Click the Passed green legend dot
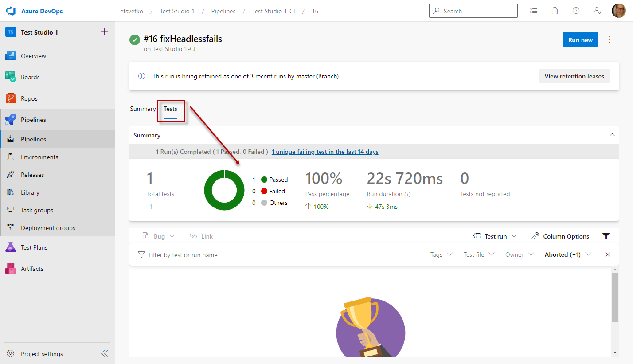The image size is (633, 364). coord(264,180)
